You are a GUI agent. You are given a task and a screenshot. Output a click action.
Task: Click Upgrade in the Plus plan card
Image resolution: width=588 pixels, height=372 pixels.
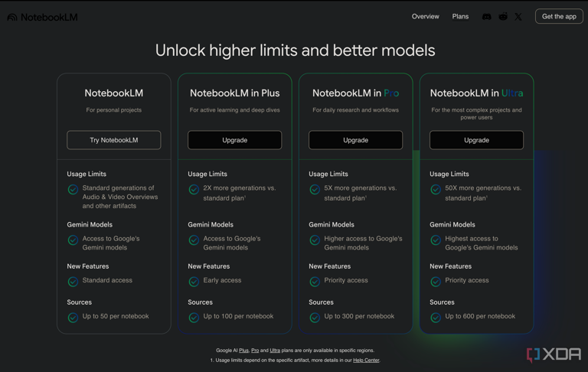click(x=235, y=140)
